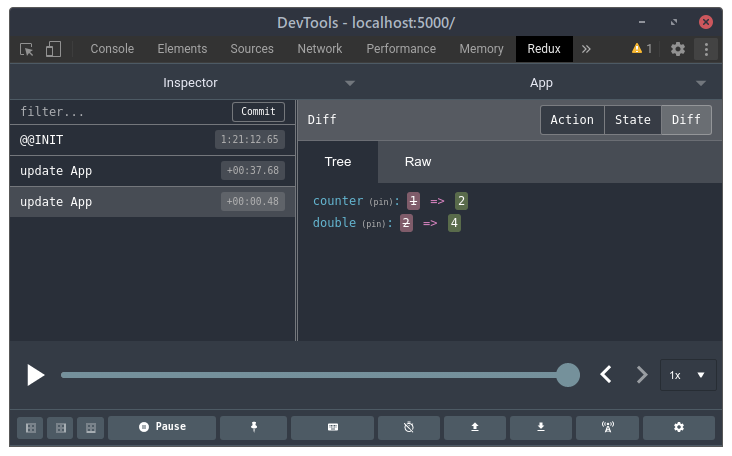
Task: Open Redux DevTools settings gear in bottom bar
Action: [x=679, y=428]
